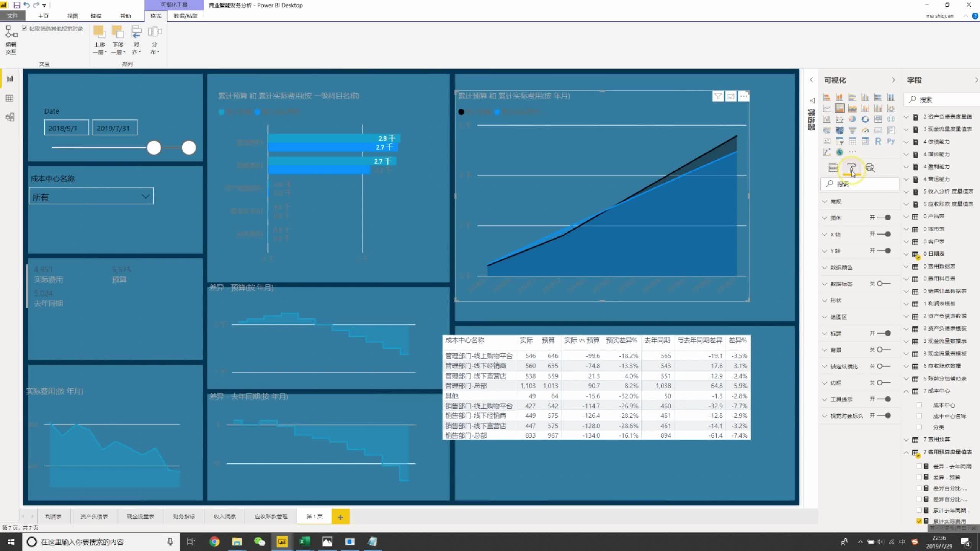980x551 pixels.
Task: Expand the 7 费用预算 table
Action: point(906,440)
